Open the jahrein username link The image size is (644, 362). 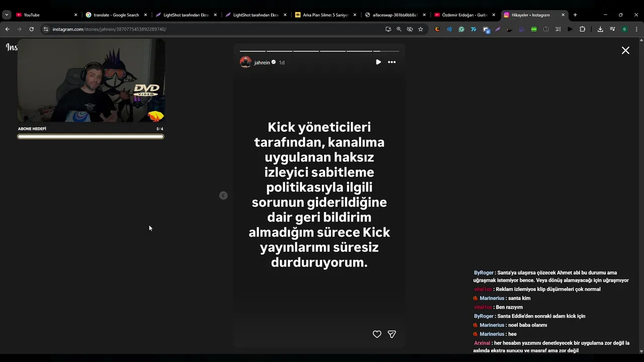pos(262,62)
